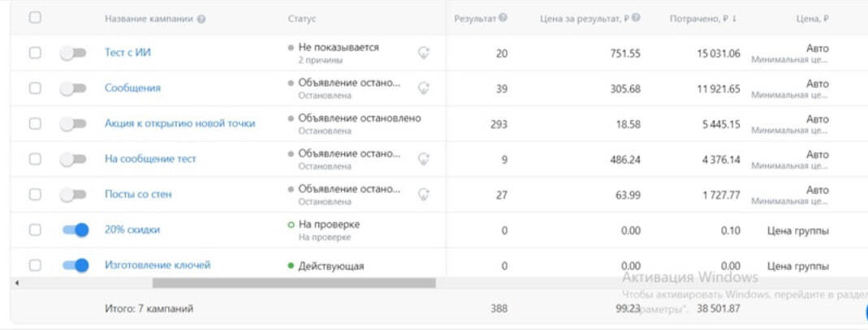The height and width of the screenshot is (330, 868).
Task: Click cost per result 751.55
Action: click(625, 54)
